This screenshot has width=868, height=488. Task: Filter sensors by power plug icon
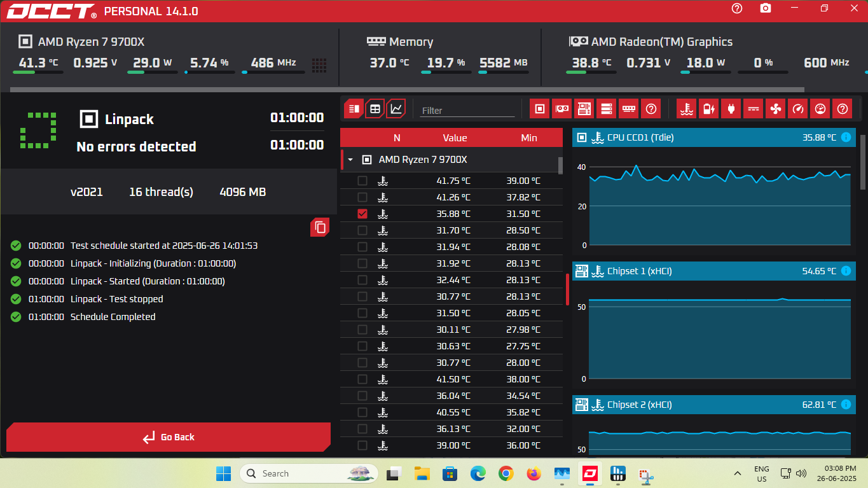[x=731, y=109]
